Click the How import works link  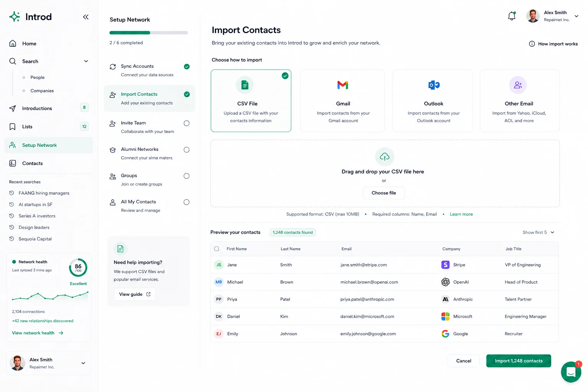click(558, 44)
